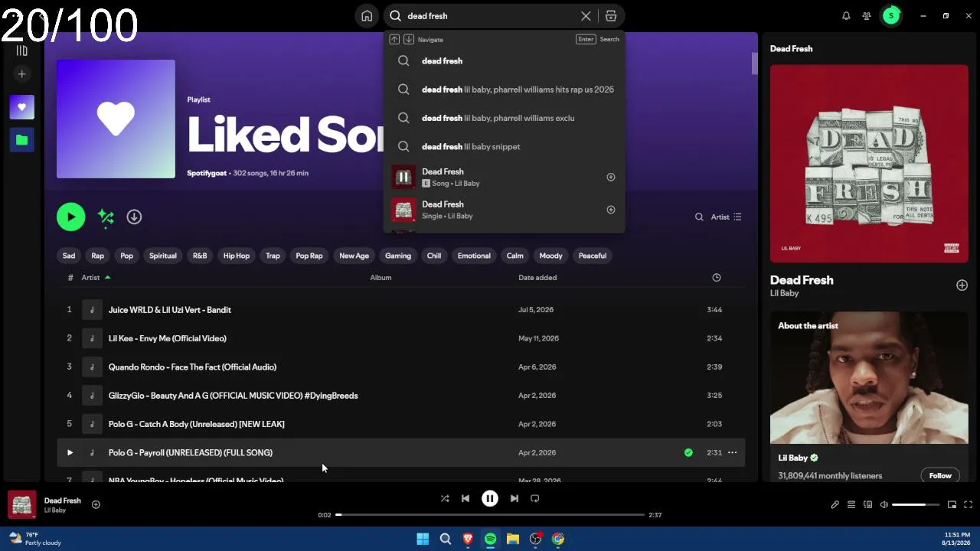This screenshot has width=980, height=551.
Task: Pause current playback
Action: pyautogui.click(x=490, y=499)
